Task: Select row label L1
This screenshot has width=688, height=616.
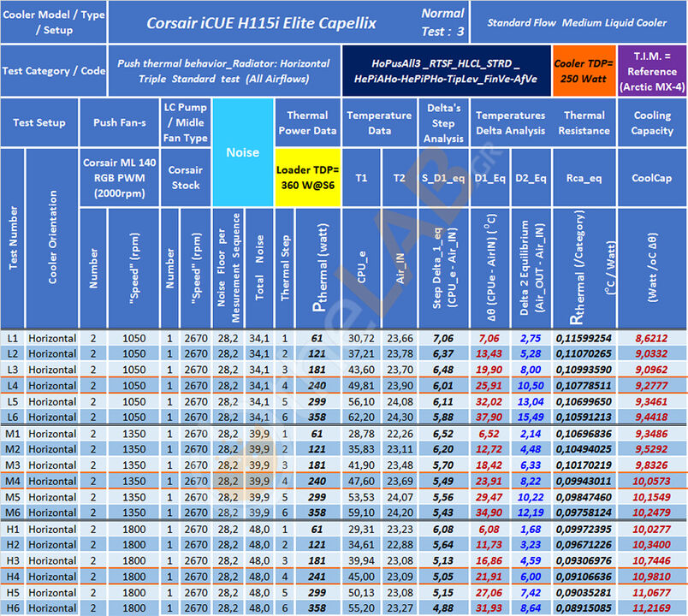Action: click(x=13, y=338)
